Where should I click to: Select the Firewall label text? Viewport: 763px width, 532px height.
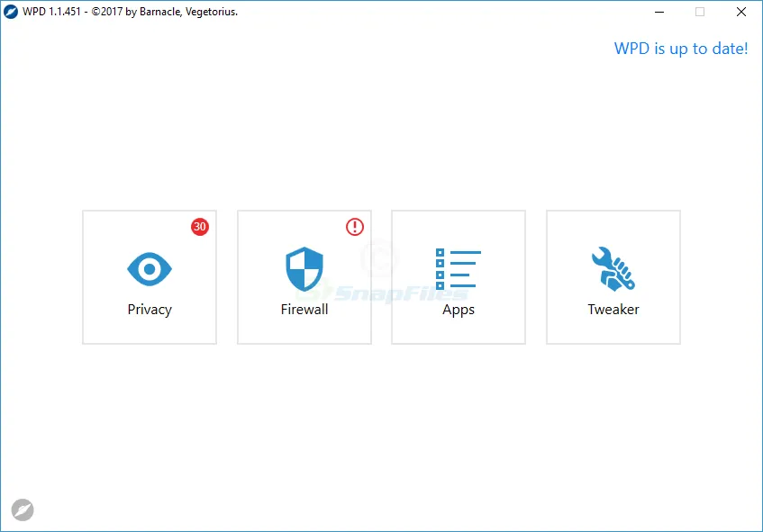click(x=304, y=310)
